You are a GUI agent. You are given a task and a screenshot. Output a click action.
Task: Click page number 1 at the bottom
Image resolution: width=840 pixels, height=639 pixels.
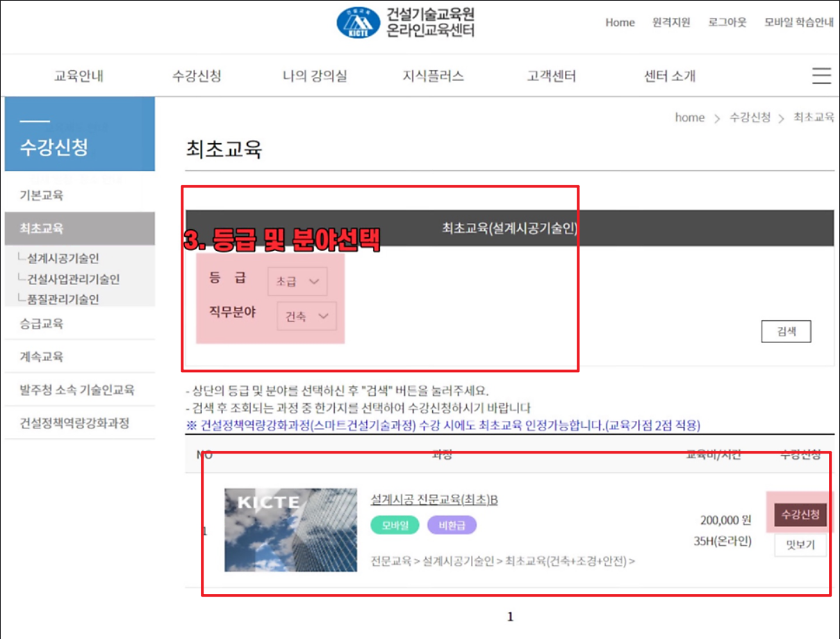[510, 616]
